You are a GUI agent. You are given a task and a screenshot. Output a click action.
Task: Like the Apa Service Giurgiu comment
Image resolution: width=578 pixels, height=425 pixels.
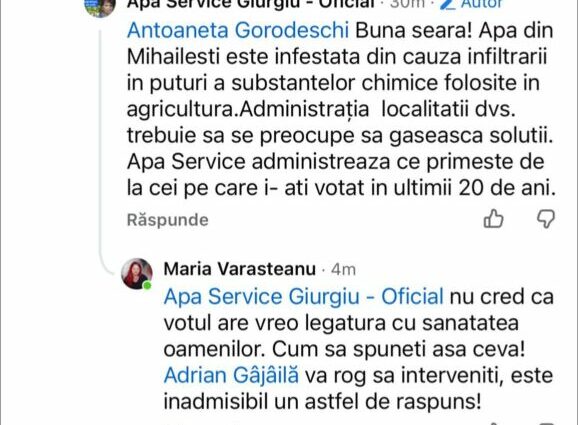(x=493, y=219)
